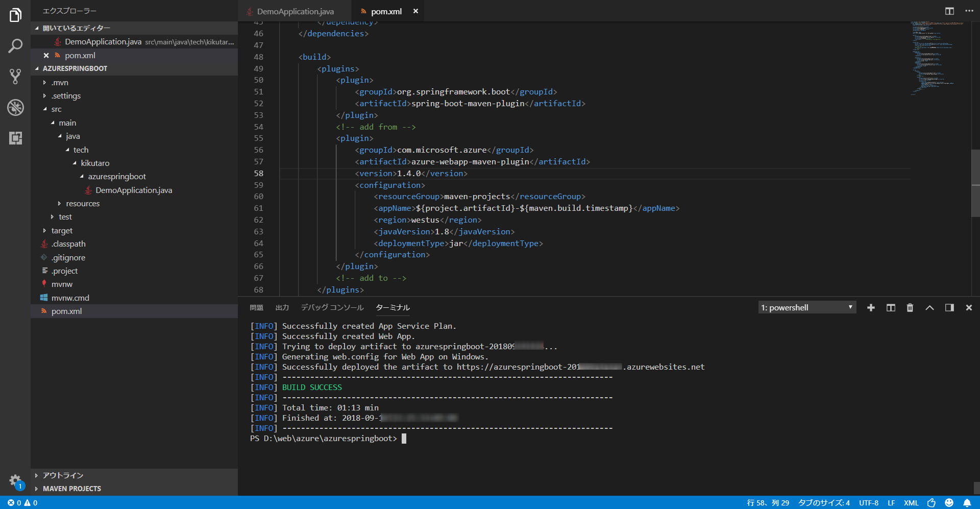
Task: Open the Source Control view
Action: click(x=15, y=77)
